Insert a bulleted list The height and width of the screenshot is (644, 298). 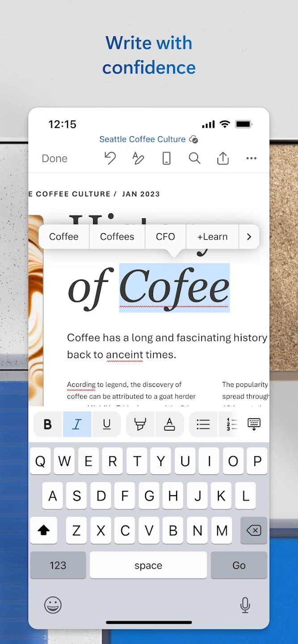coord(203,424)
